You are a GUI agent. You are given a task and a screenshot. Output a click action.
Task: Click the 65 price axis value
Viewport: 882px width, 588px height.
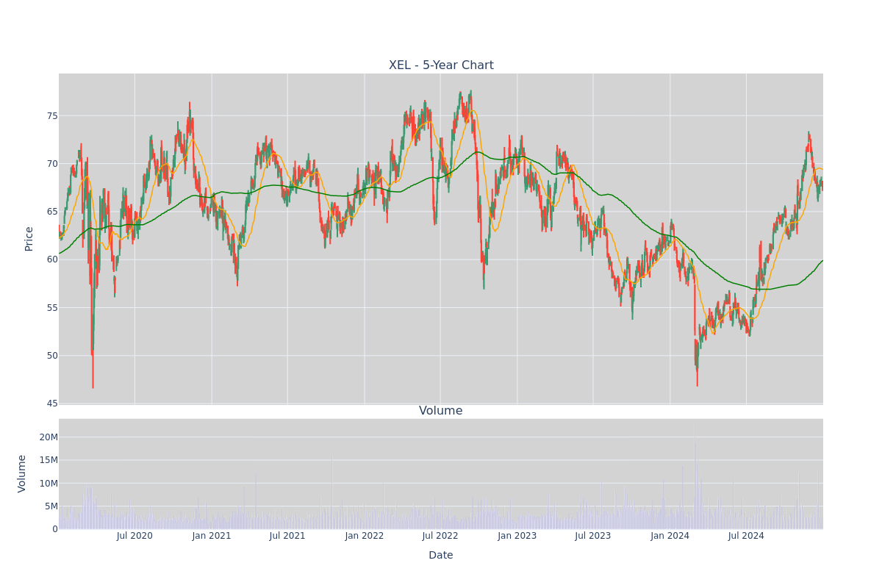[x=52, y=212]
